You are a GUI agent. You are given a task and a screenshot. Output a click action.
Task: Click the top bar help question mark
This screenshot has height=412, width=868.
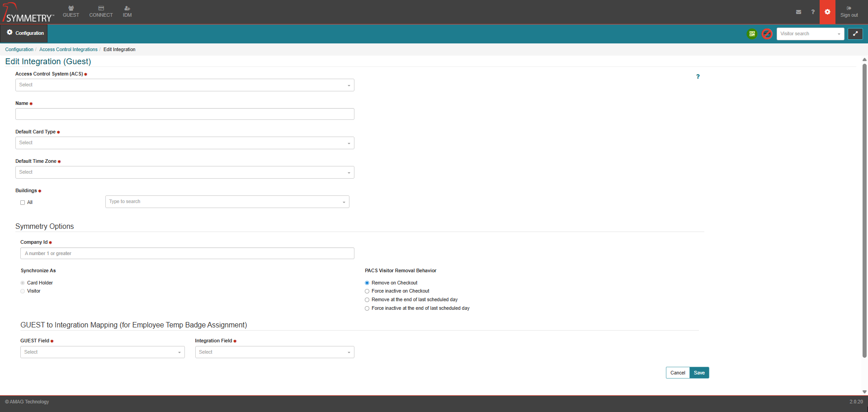[812, 12]
